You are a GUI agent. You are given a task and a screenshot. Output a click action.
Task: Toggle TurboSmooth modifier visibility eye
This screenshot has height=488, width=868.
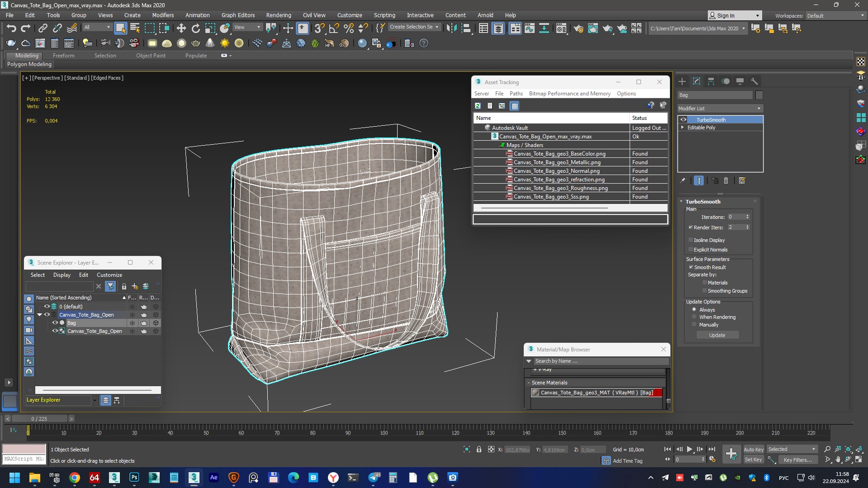(683, 120)
